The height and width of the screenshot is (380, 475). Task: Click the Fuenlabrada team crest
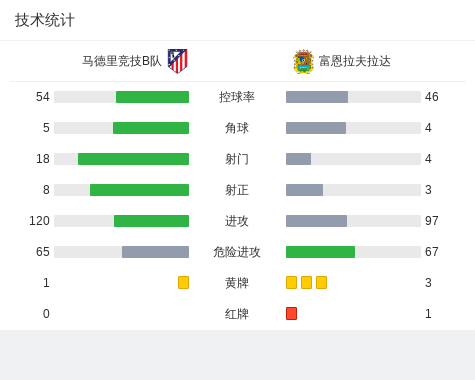[303, 61]
